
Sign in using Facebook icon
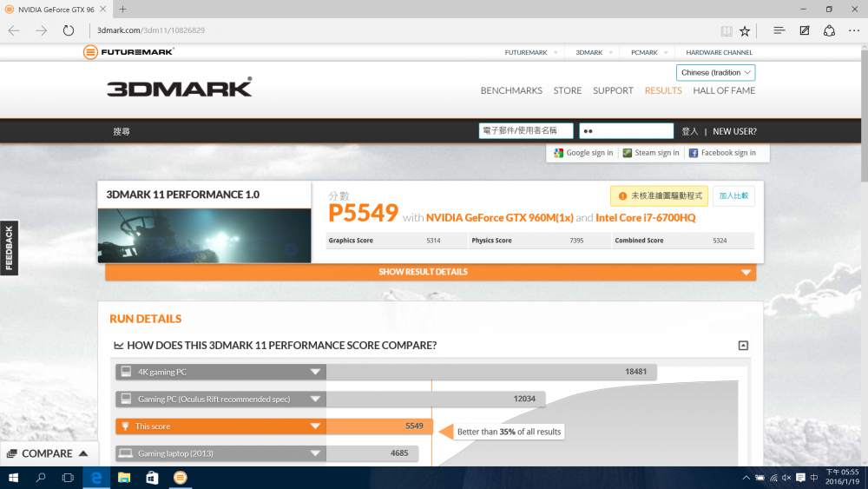tap(694, 153)
